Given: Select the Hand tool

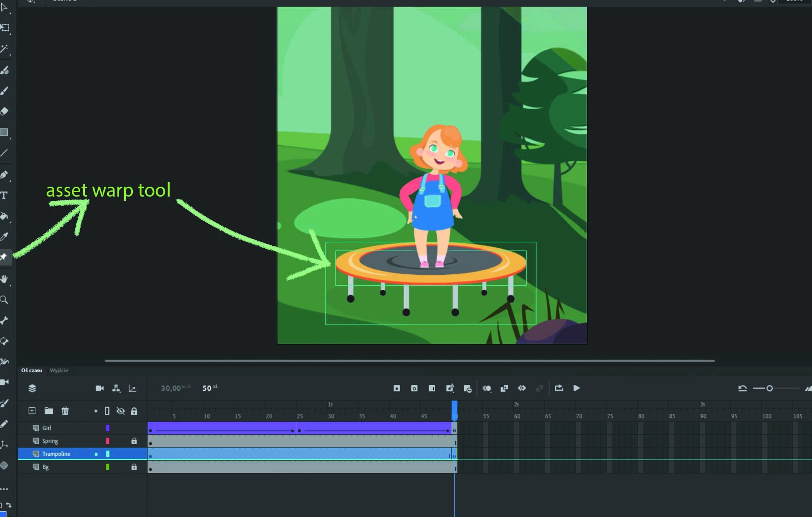Looking at the screenshot, I should pos(4,279).
